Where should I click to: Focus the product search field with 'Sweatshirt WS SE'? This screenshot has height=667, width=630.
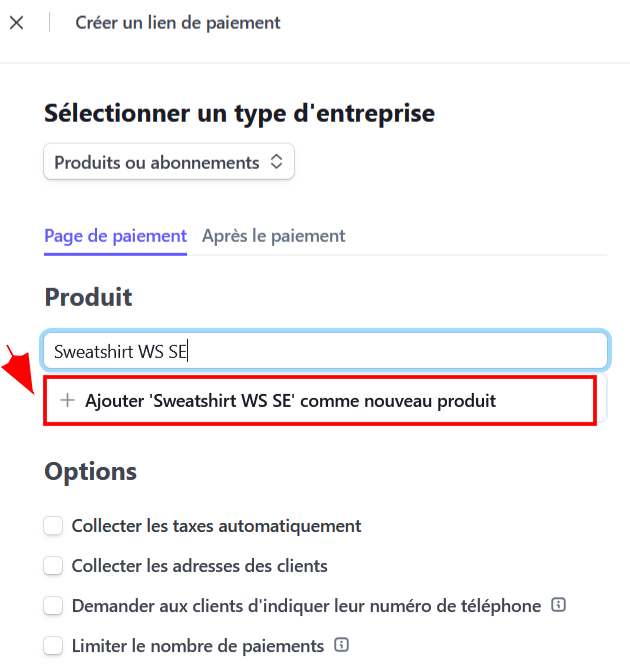point(325,351)
